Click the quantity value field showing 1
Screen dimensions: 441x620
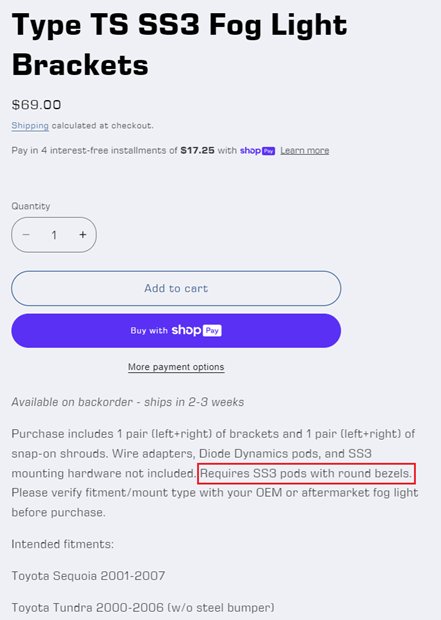point(54,235)
